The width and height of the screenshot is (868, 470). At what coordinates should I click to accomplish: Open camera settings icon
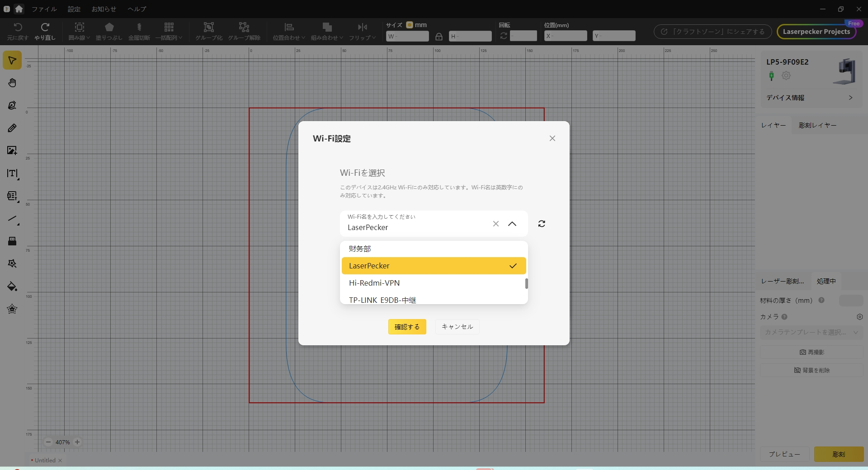click(x=860, y=317)
